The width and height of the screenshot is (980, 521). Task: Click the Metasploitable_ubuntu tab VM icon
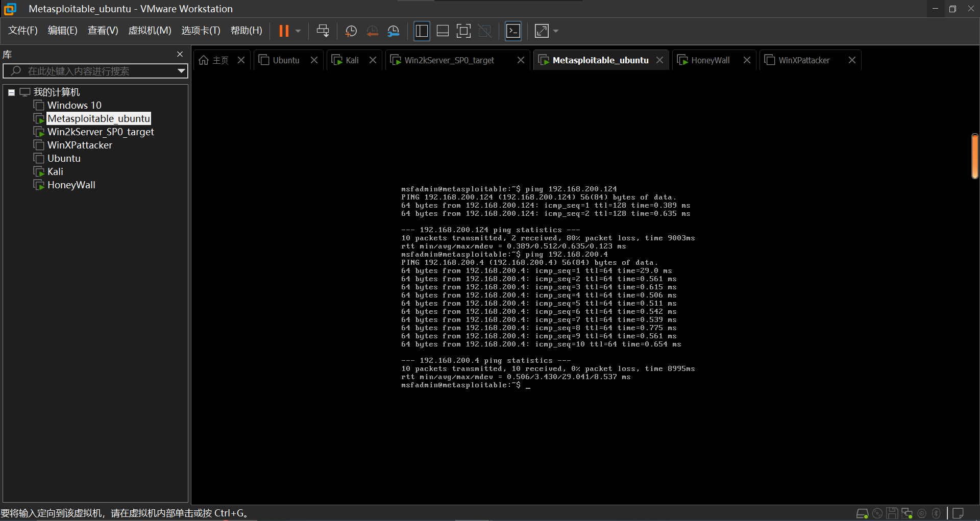pyautogui.click(x=544, y=60)
